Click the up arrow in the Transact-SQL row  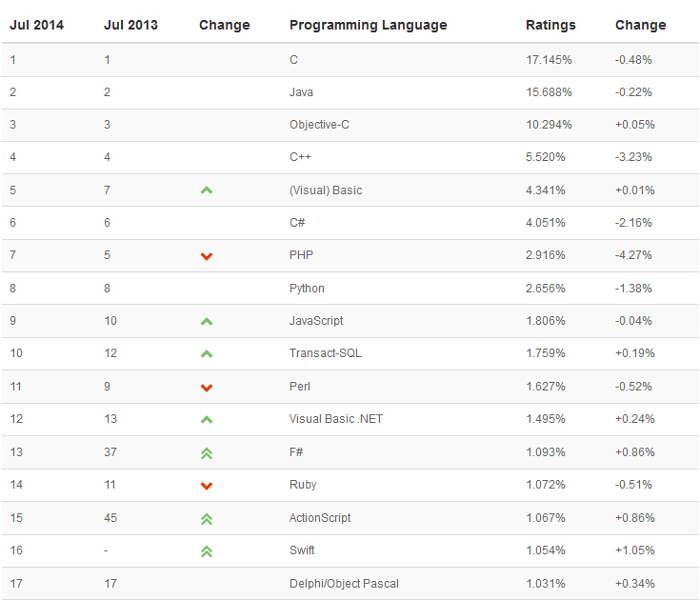pos(207,354)
